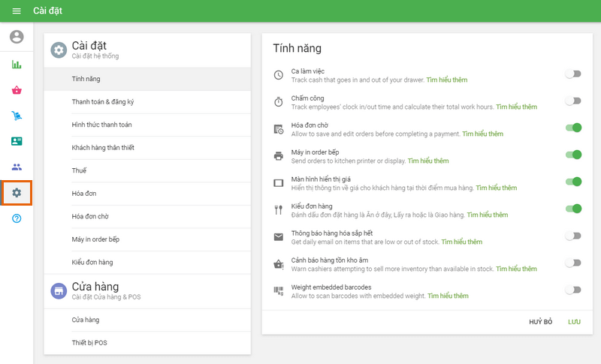This screenshot has width=601, height=364.
Task: Go to the reports bar chart icon
Action: coord(17,65)
